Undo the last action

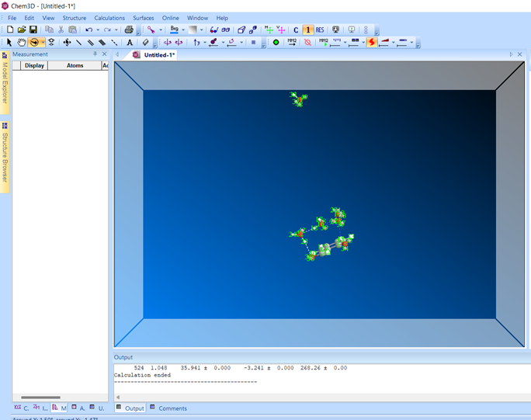point(89,30)
